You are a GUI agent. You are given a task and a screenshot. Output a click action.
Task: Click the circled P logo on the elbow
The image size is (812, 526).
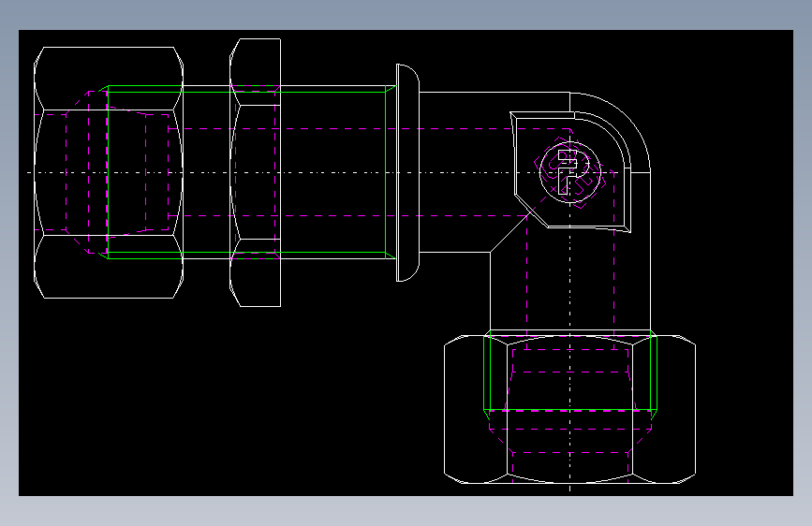[x=569, y=172]
